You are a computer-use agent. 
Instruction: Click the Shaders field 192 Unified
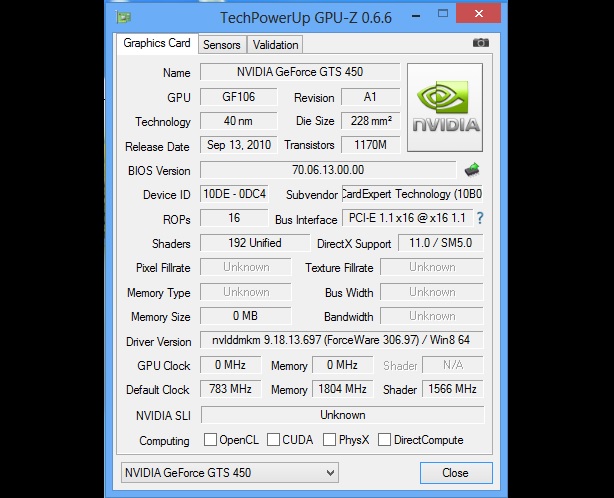(x=255, y=243)
